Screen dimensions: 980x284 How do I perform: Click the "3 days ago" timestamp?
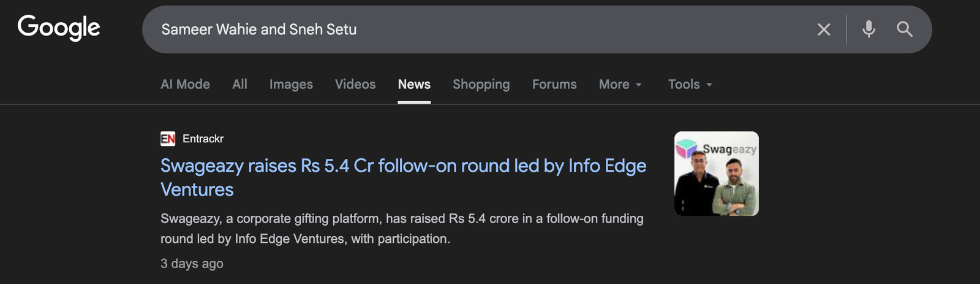click(192, 264)
